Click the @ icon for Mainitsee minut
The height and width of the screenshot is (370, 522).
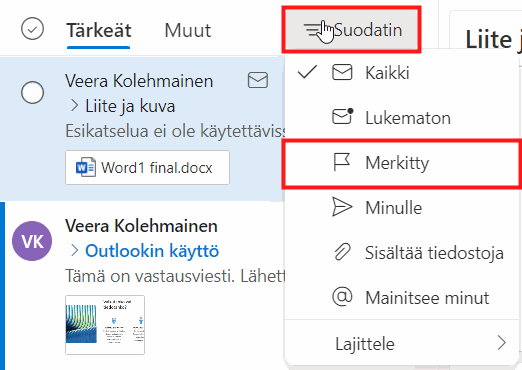pyautogui.click(x=342, y=296)
